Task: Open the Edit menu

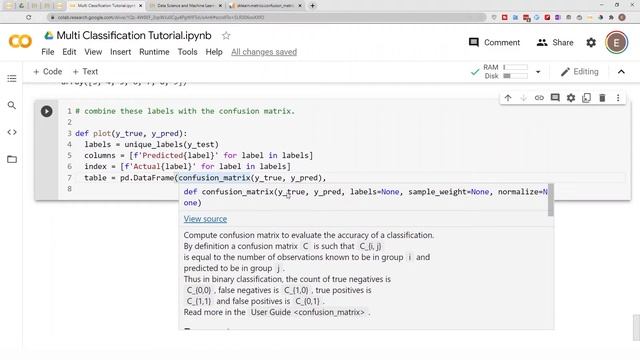Action: click(69, 52)
